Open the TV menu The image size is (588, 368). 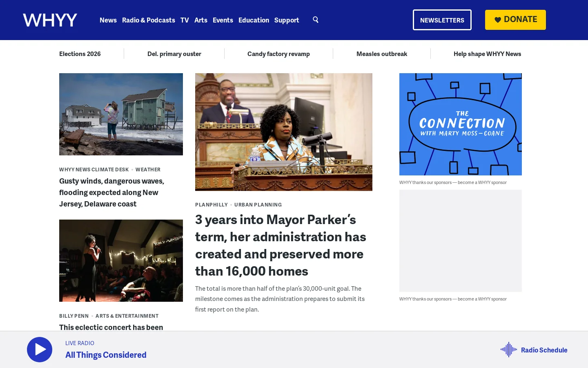click(185, 20)
